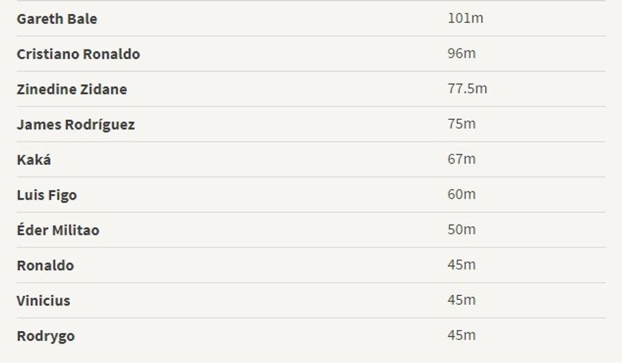Select the 67m fee value
Viewport: 622px width, 364px height.
461,159
